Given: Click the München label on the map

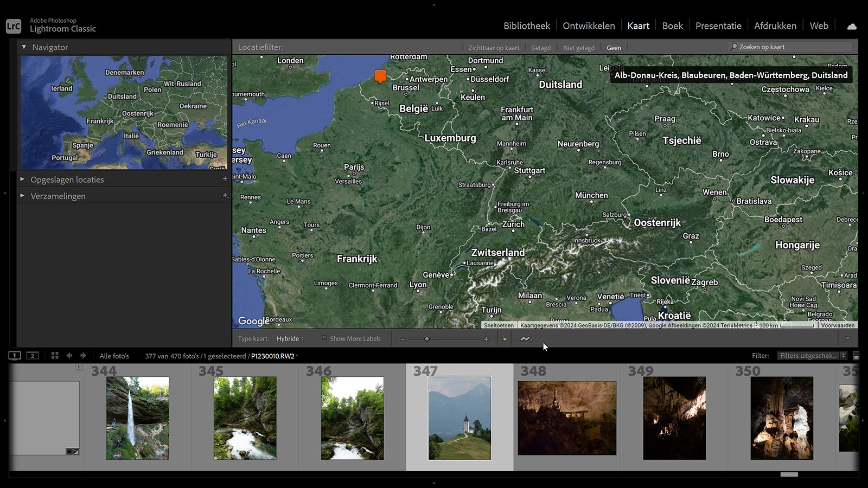Looking at the screenshot, I should (x=591, y=195).
